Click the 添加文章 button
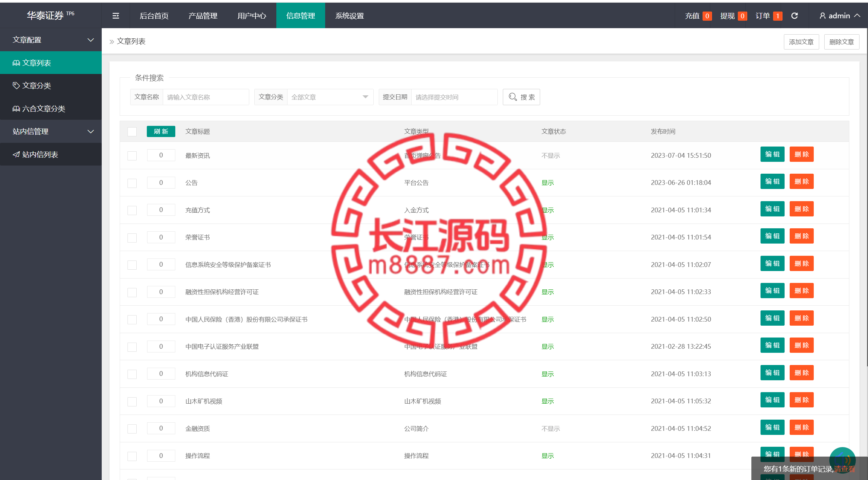Viewport: 868px width, 480px height. click(x=801, y=42)
